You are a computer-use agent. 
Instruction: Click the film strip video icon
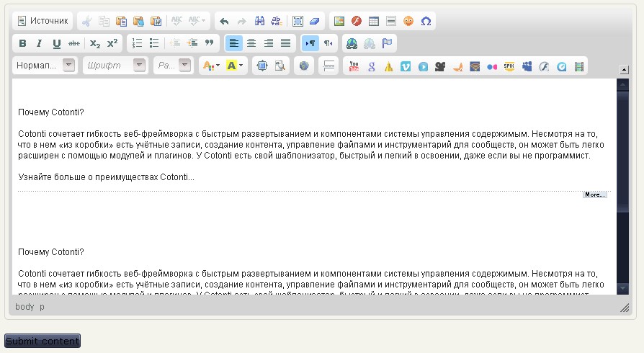(x=579, y=66)
